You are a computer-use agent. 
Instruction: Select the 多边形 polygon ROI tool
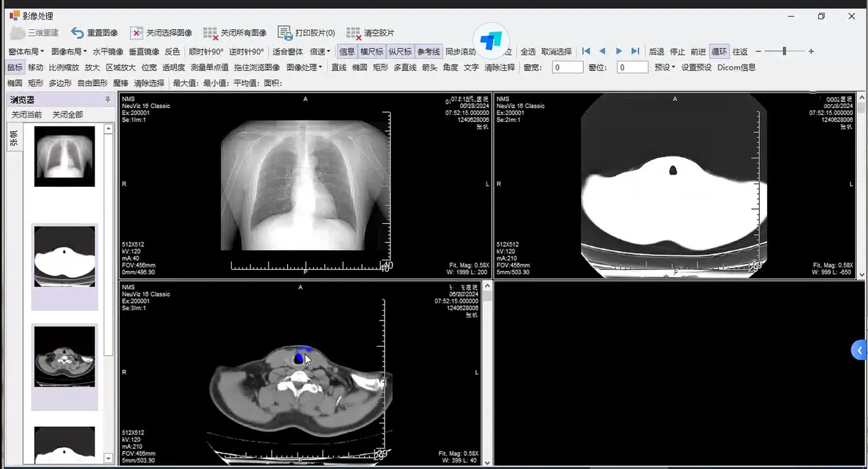60,83
